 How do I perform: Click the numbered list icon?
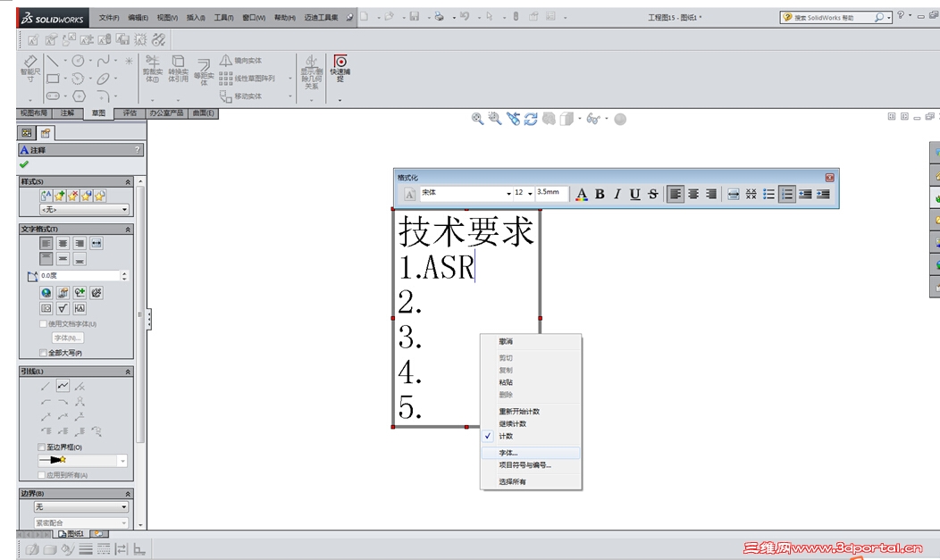click(786, 194)
